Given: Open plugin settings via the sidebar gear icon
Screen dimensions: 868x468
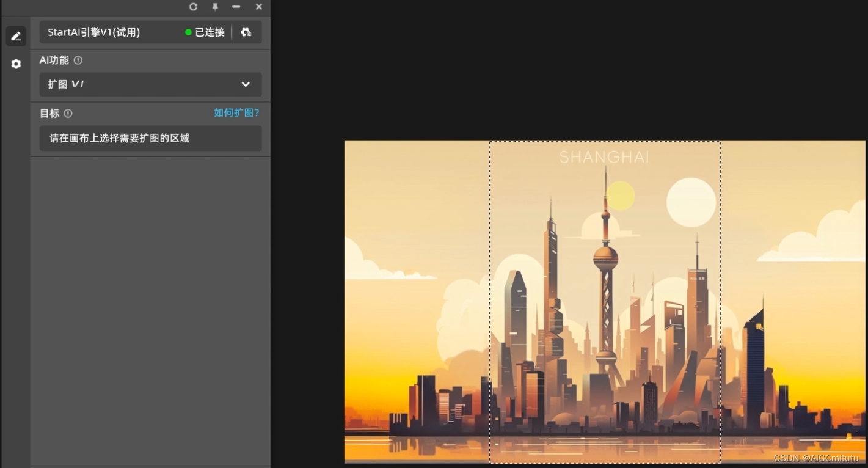Looking at the screenshot, I should 16,64.
